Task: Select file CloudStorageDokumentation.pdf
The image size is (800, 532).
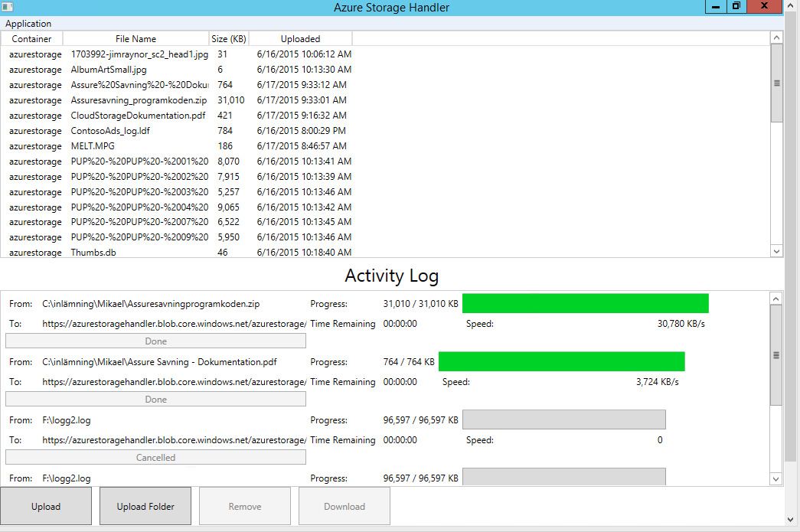Action: click(139, 116)
